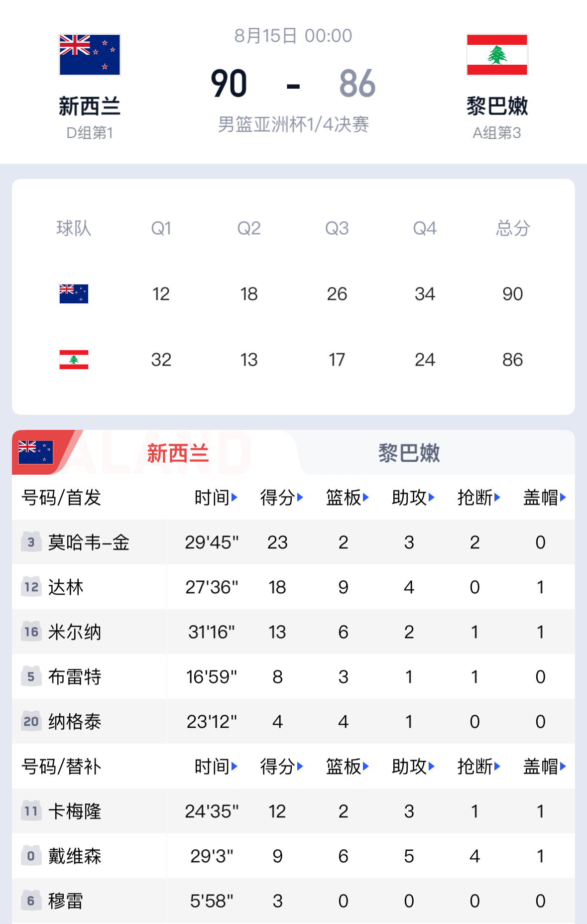This screenshot has width=587, height=924.
Task: Switch to the 黎巴嫩 team tab
Action: click(x=409, y=453)
